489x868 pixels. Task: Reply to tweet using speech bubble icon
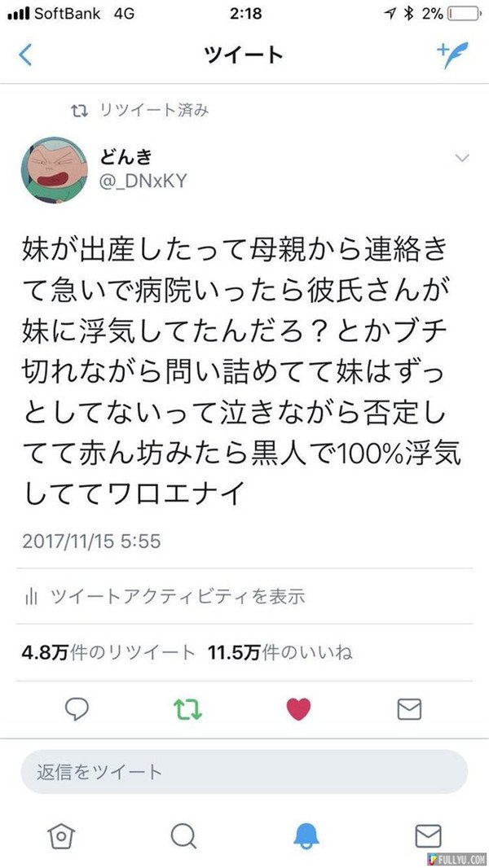pos(77,709)
